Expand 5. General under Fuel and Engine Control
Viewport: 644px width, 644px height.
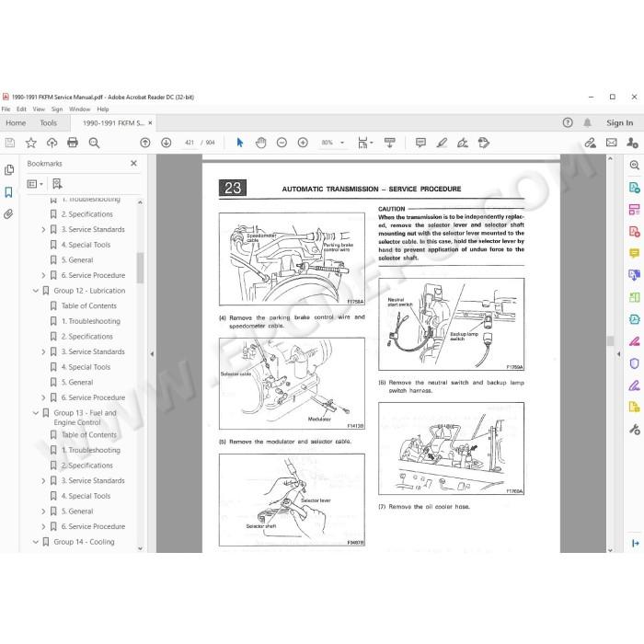(x=43, y=512)
